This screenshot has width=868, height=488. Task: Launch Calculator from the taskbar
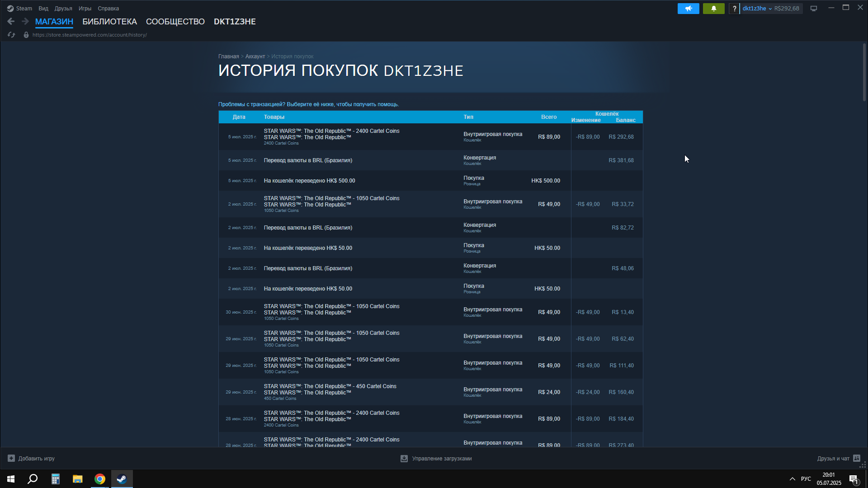click(55, 479)
